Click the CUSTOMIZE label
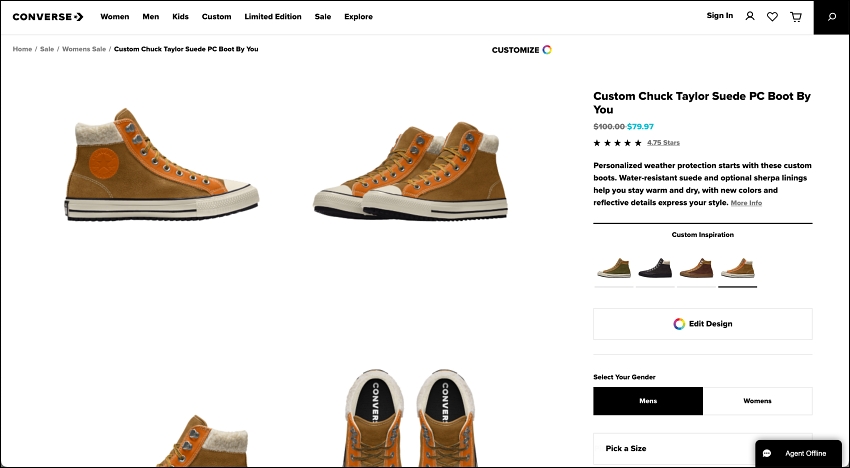 click(x=516, y=50)
